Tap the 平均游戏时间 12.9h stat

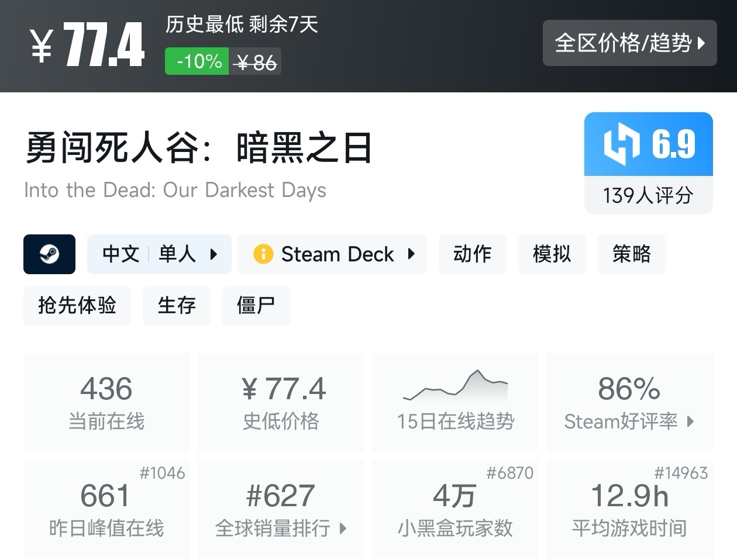(629, 510)
